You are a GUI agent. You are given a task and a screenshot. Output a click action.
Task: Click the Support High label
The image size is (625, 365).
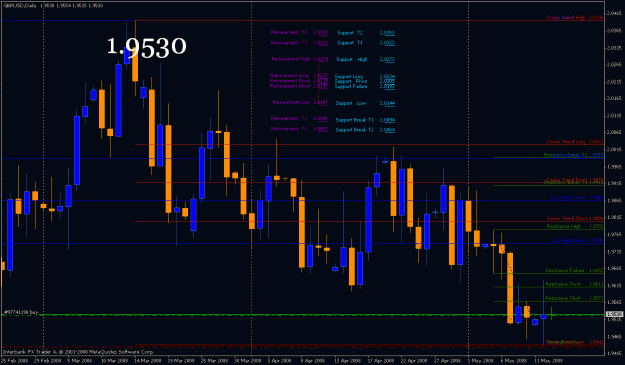point(352,59)
